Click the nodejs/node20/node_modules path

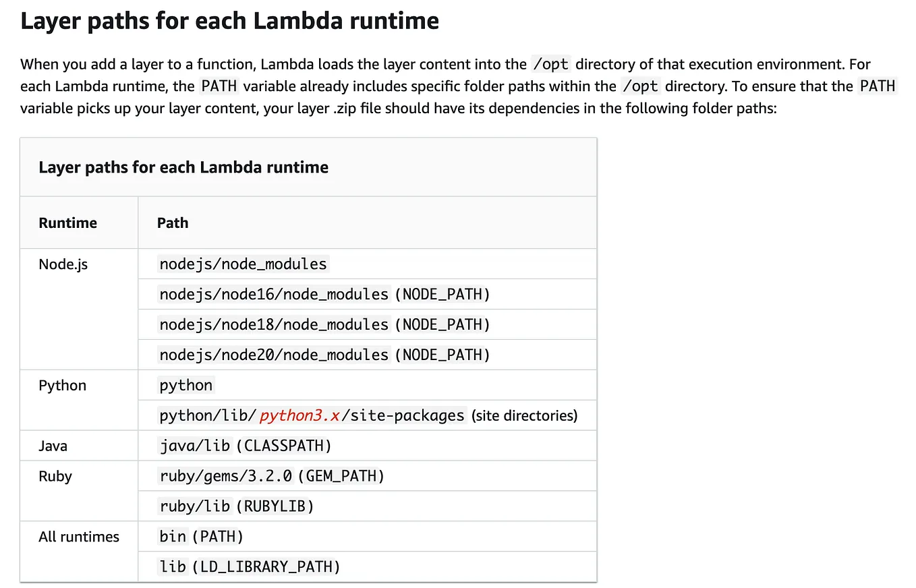274,355
